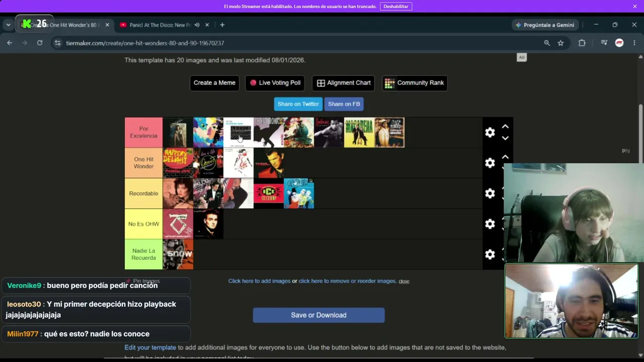The height and width of the screenshot is (362, 644).
Task: Go back in browser history
Action: coord(10,43)
